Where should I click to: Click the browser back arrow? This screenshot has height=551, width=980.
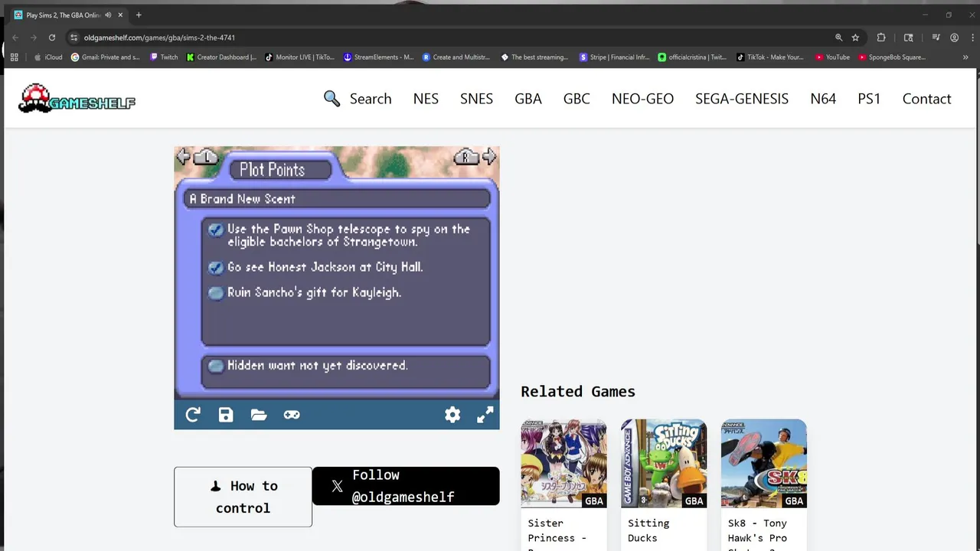[15, 37]
